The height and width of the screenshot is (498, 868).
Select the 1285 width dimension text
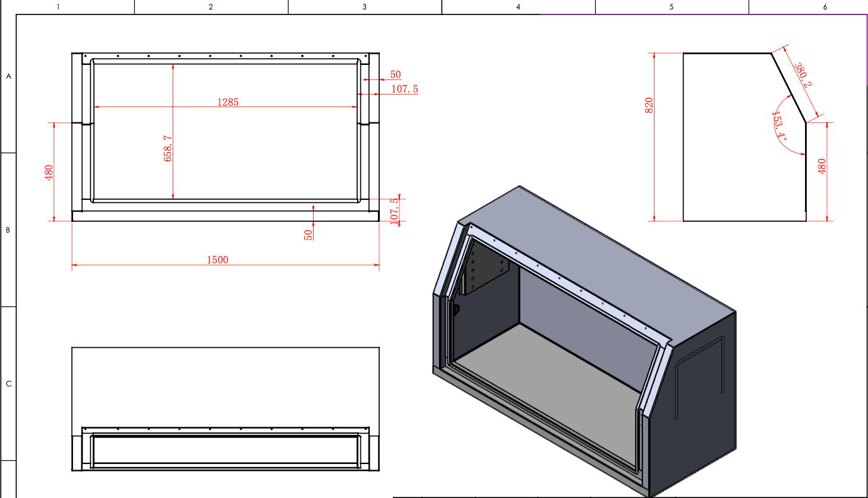click(x=228, y=101)
